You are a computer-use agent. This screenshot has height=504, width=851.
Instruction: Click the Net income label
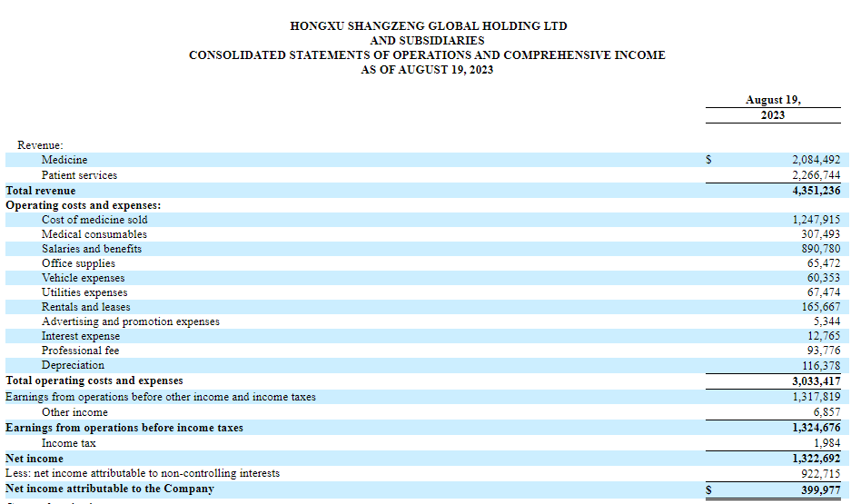point(35,459)
